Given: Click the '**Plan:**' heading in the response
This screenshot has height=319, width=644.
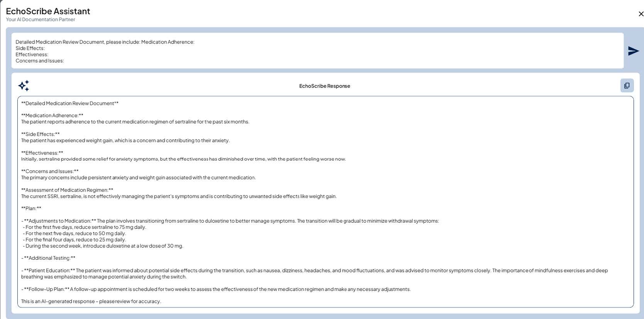Looking at the screenshot, I should [31, 208].
